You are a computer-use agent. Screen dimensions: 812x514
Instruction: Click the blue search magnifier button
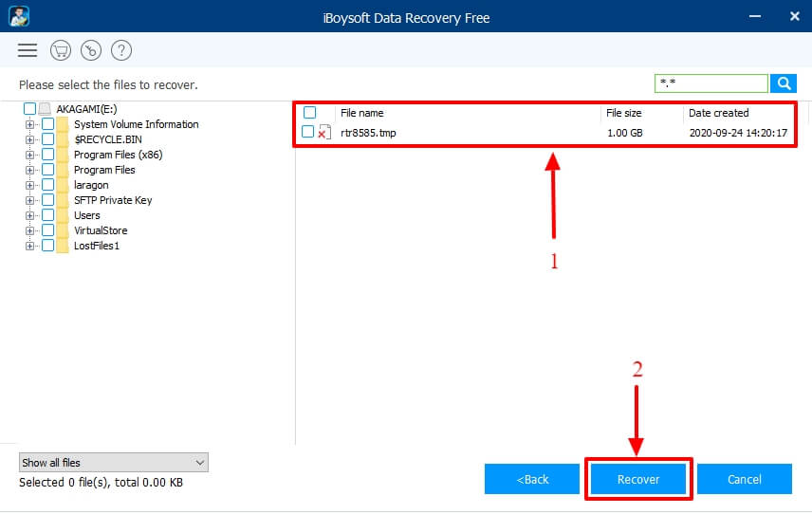784,83
